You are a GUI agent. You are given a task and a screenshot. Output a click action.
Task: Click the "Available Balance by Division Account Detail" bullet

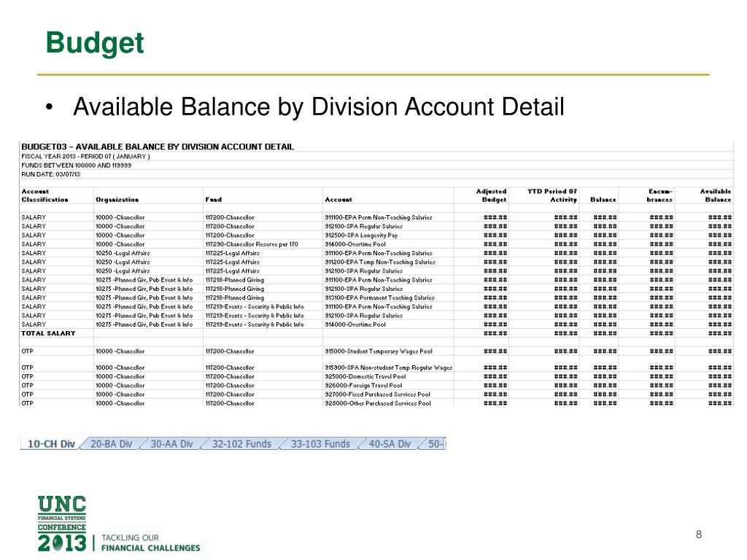click(x=318, y=106)
